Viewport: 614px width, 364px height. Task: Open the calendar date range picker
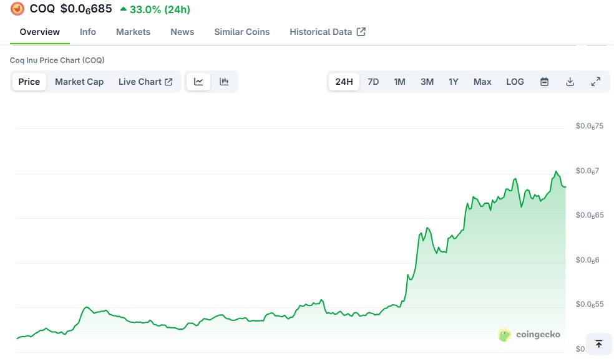pos(544,82)
